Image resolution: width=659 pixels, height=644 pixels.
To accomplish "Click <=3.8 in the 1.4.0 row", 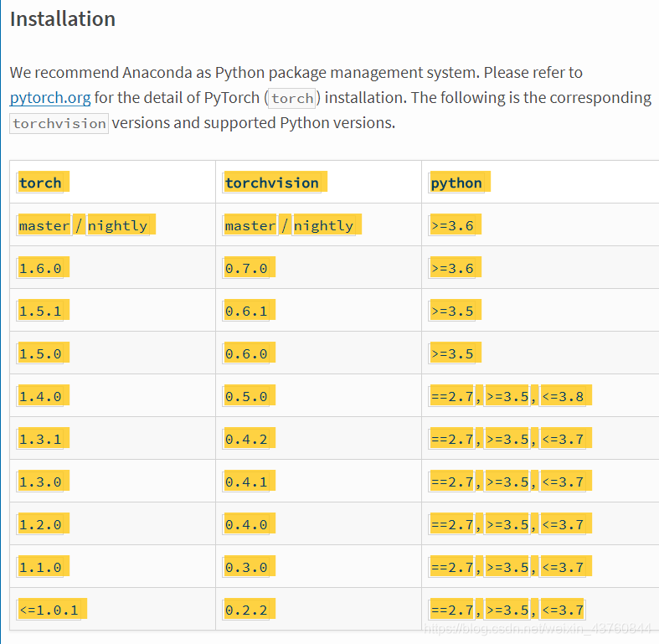I will [x=563, y=396].
